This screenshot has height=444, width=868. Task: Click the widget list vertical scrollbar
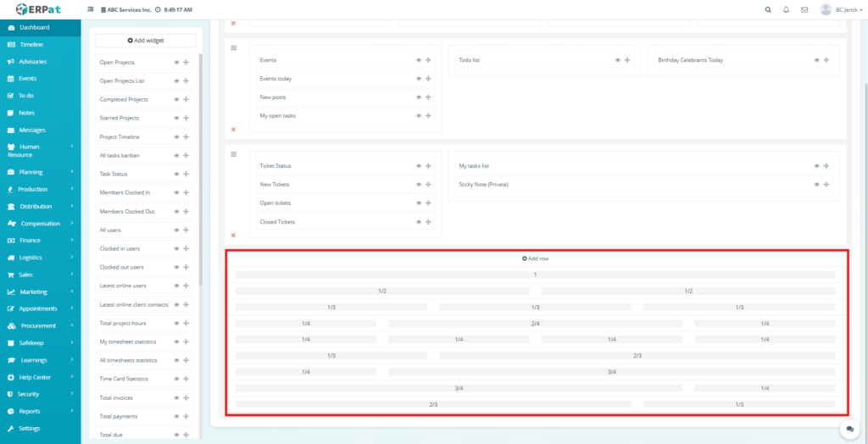pos(200,169)
